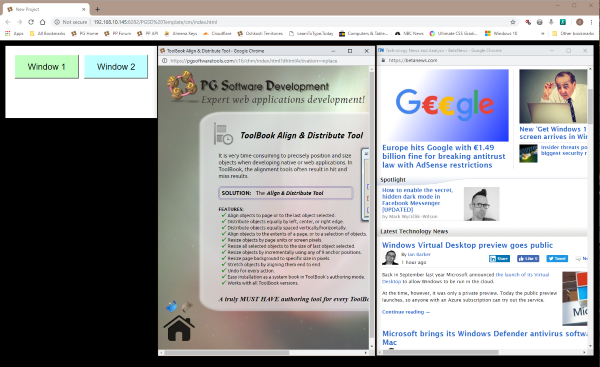Click the PG Software Development logo
Screen dimensions: 600x367
(182, 86)
